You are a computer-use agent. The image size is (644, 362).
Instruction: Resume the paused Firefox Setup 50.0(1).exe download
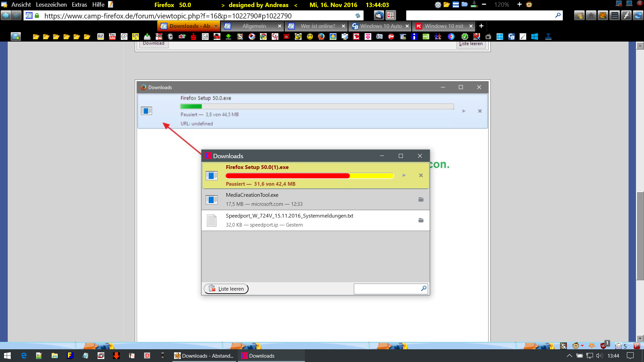[404, 175]
